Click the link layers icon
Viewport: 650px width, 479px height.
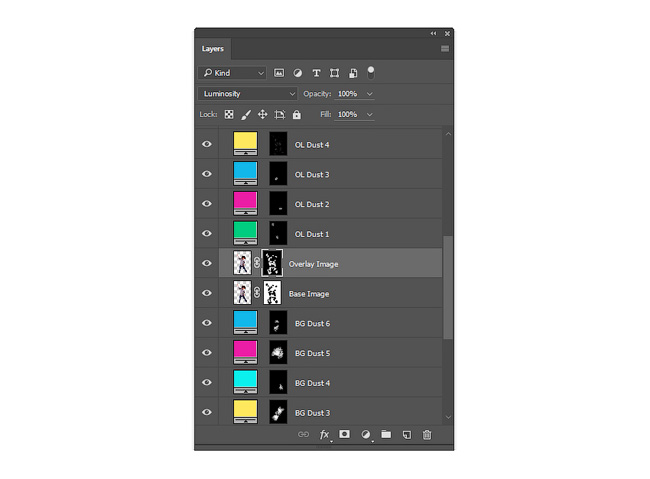303,434
